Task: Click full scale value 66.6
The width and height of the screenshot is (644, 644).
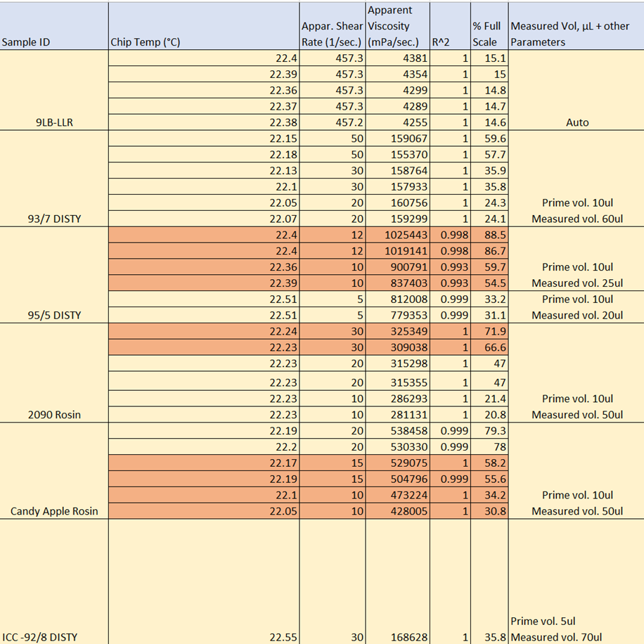Action: 489,347
